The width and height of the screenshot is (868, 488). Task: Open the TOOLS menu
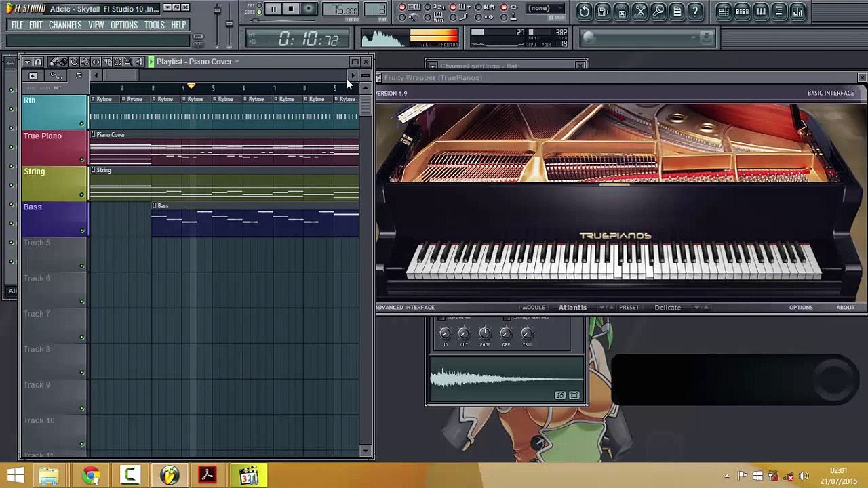click(x=155, y=25)
